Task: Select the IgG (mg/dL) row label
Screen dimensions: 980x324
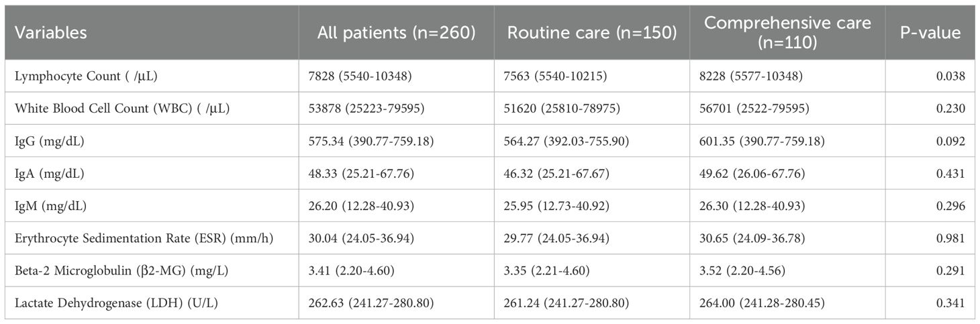Action: click(44, 142)
